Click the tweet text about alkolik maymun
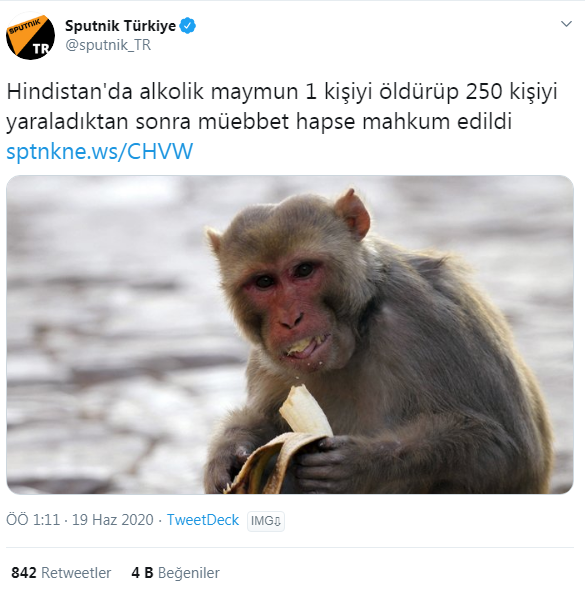This screenshot has width=585, height=595. pyautogui.click(x=282, y=107)
